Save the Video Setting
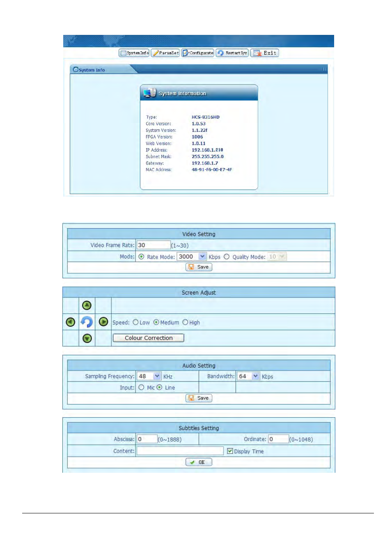 tap(199, 267)
